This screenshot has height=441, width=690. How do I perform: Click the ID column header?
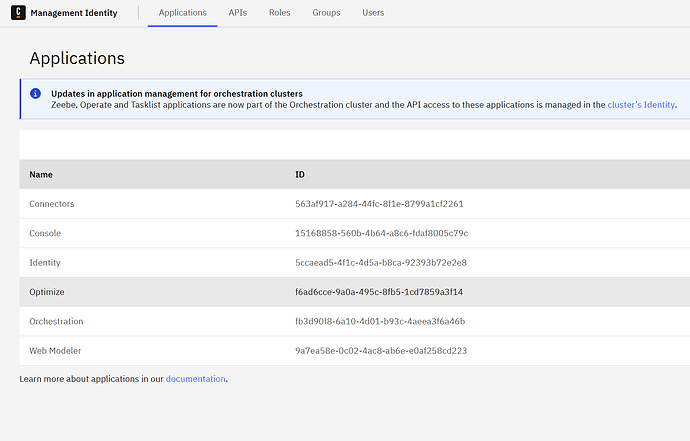[x=300, y=175]
